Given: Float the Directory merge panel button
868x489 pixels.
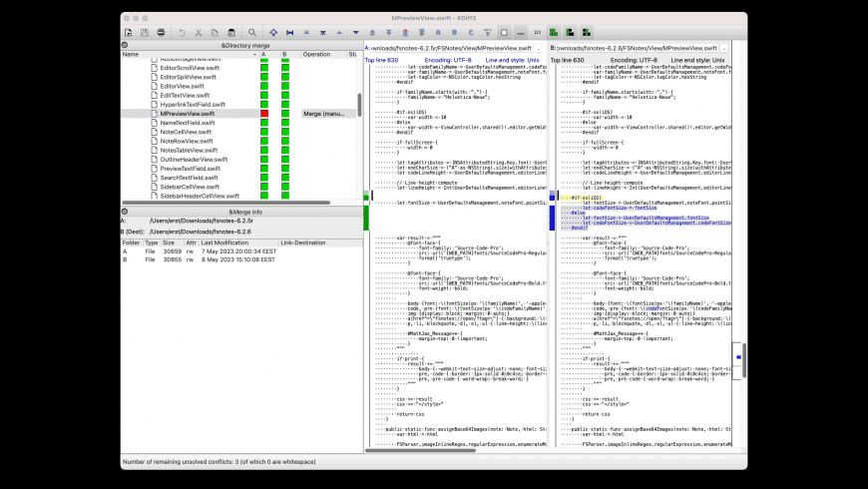Looking at the screenshot, I should click(125, 45).
